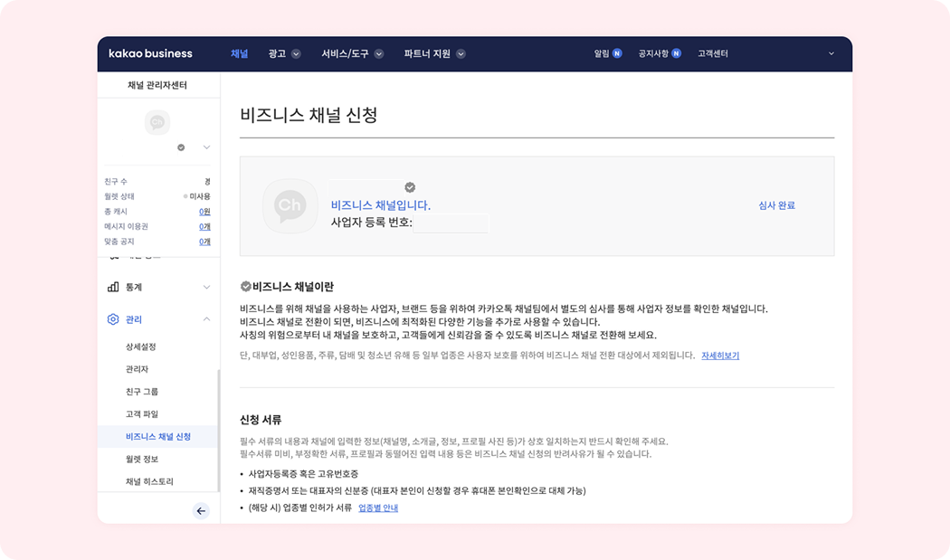The height and width of the screenshot is (560, 950).
Task: Open the 서비스/도구 dropdown menu
Action: (352, 53)
